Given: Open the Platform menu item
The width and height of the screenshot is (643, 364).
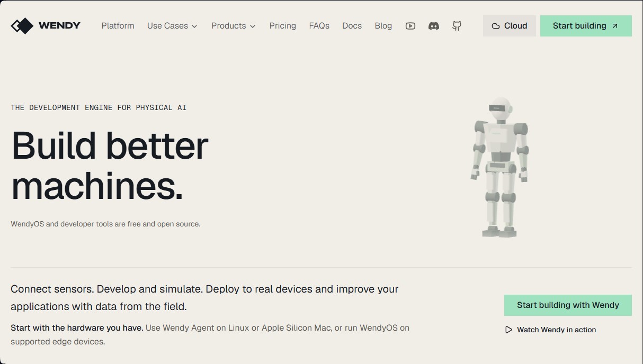Looking at the screenshot, I should (118, 26).
